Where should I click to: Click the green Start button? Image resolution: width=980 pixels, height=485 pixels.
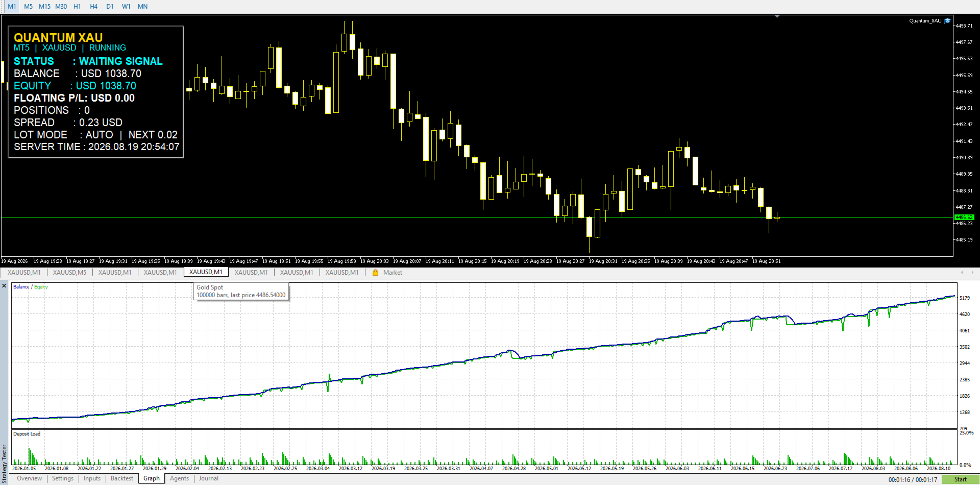[960, 479]
